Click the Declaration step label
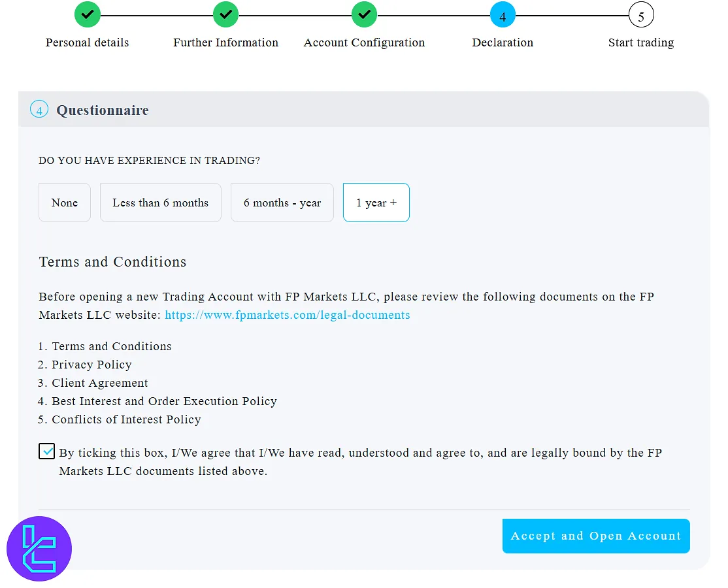This screenshot has height=588, width=728. 503,42
